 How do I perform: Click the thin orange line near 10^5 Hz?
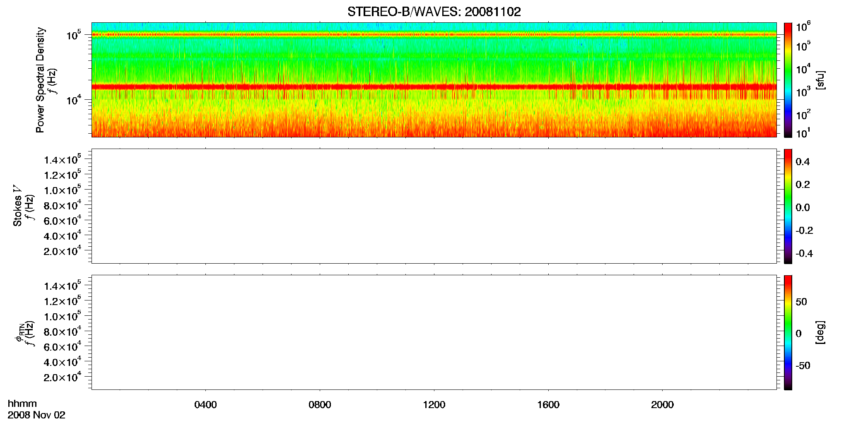coord(434,35)
